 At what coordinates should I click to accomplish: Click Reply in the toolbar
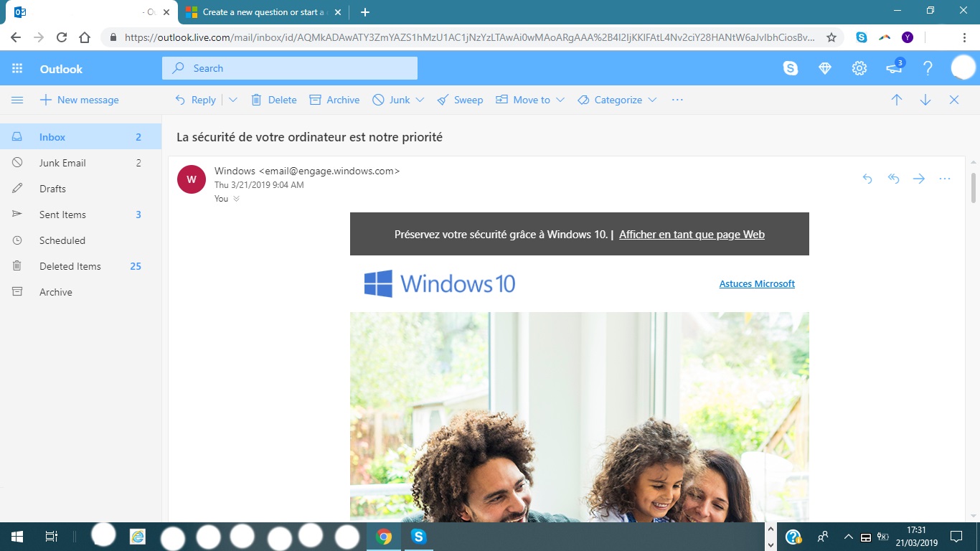click(x=195, y=100)
